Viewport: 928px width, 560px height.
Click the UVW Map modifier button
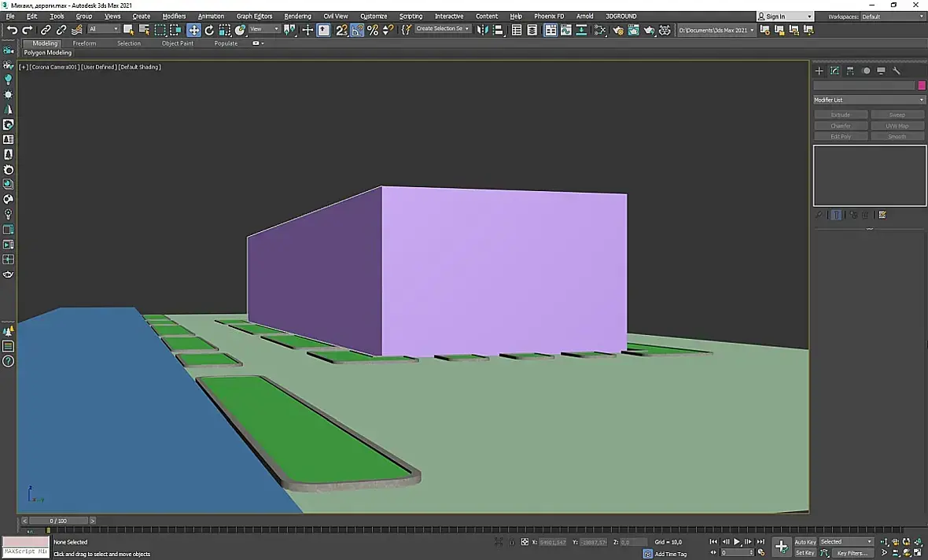[x=897, y=126]
